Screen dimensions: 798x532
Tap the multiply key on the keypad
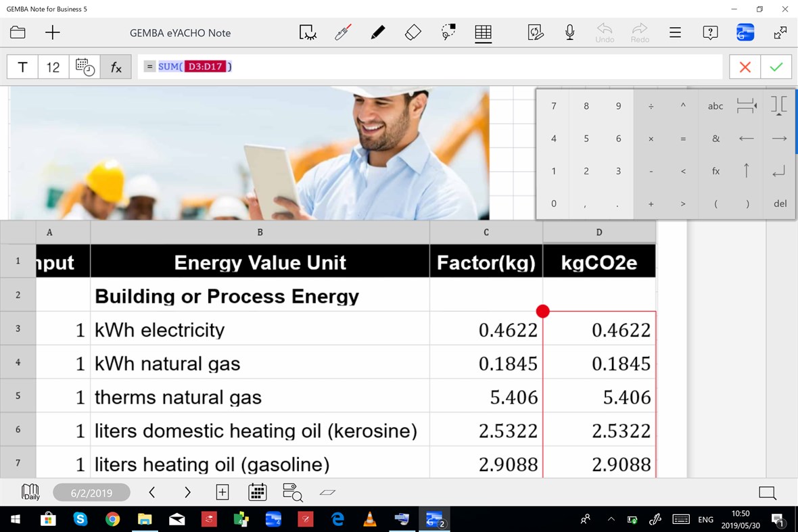[651, 139]
